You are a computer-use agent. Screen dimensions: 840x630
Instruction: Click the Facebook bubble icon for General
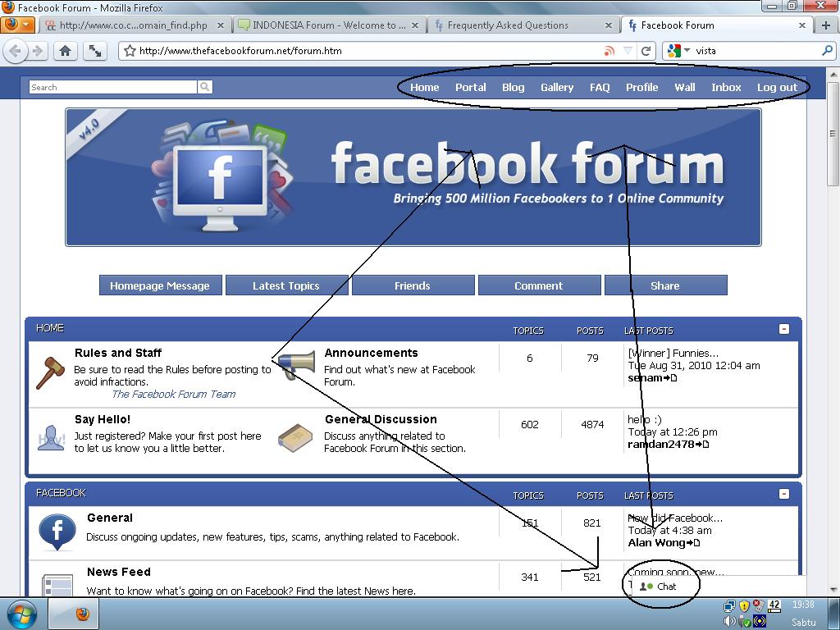click(x=57, y=532)
